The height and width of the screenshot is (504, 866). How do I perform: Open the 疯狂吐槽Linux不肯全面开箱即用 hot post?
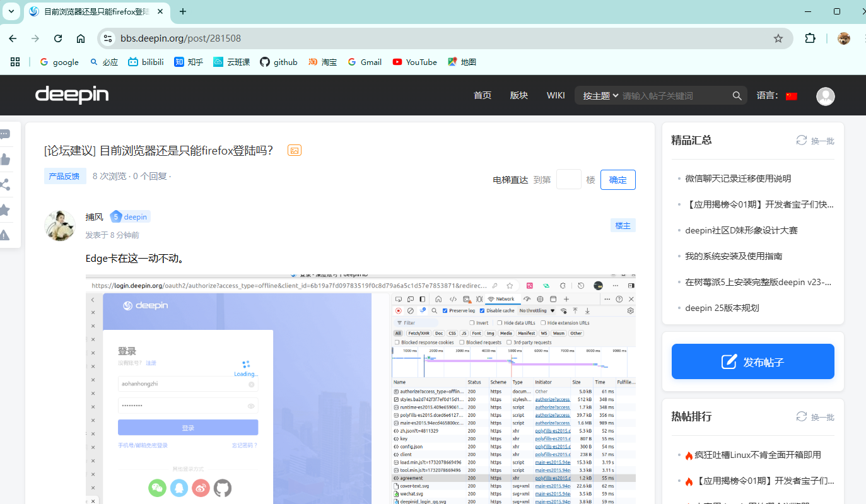click(758, 455)
